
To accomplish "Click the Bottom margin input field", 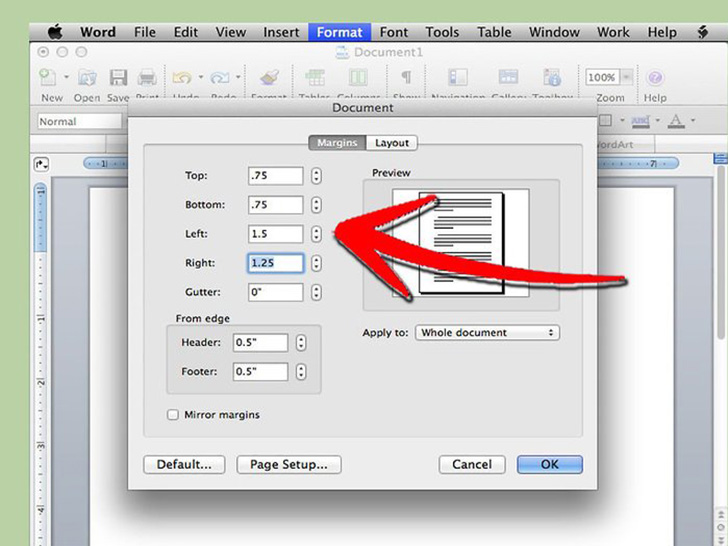I will 276,205.
